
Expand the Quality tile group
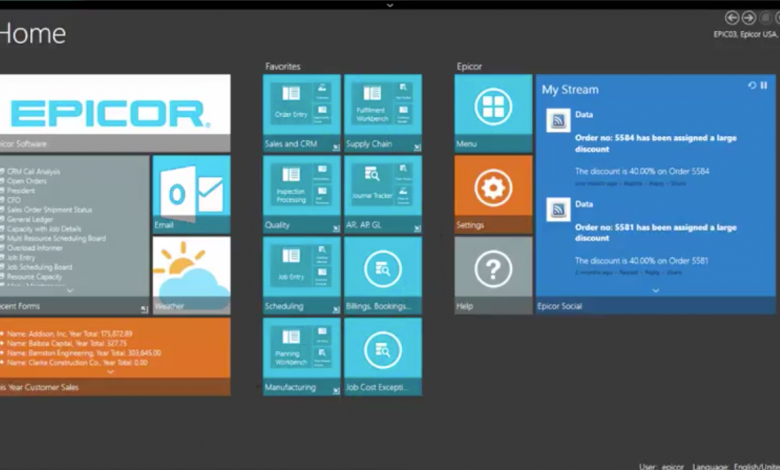(336, 228)
